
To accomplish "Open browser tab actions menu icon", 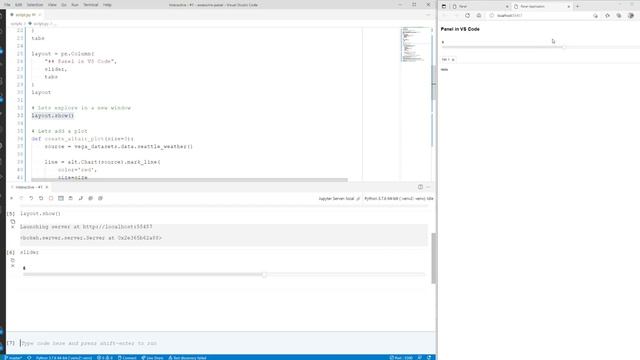I will point(444,7).
